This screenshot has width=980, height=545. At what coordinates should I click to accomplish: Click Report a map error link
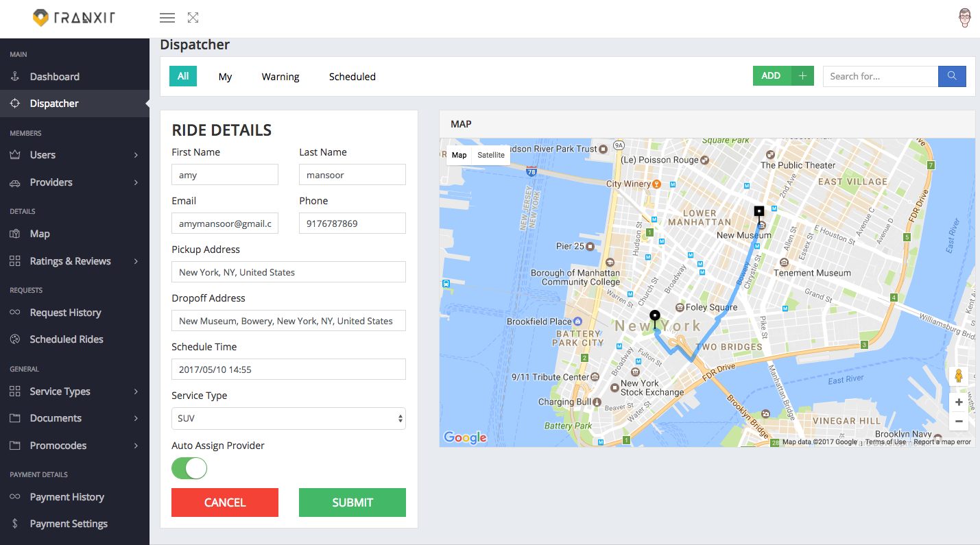tap(942, 442)
